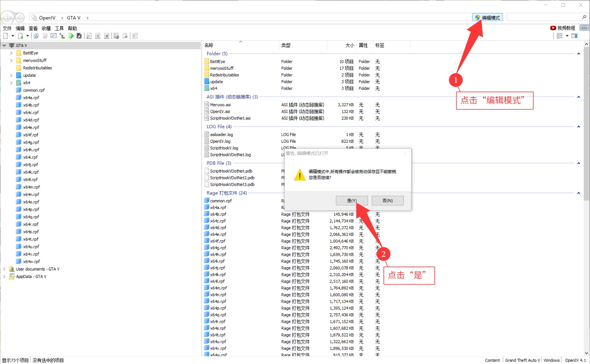Click the preview pane layout icon
590x364 pixels.
(575, 36)
